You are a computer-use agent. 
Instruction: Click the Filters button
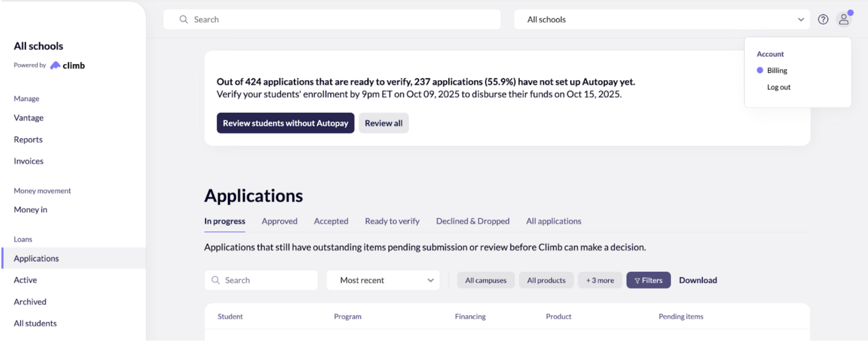[648, 280]
